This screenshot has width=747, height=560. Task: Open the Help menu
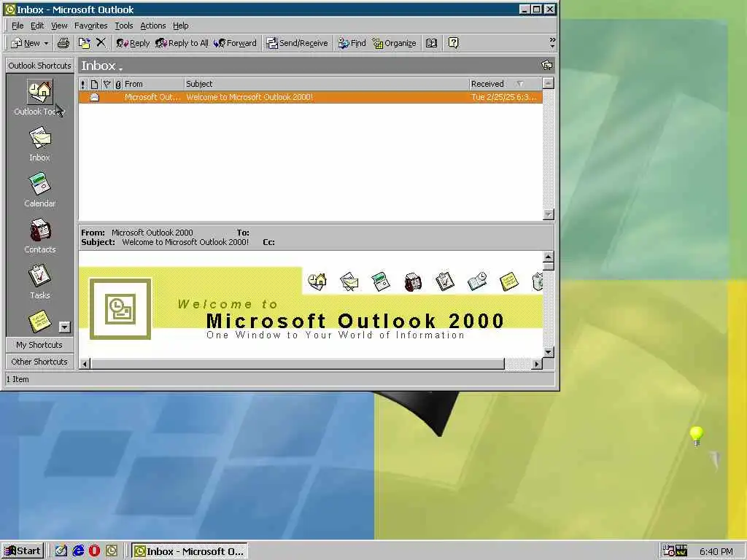click(x=181, y=26)
